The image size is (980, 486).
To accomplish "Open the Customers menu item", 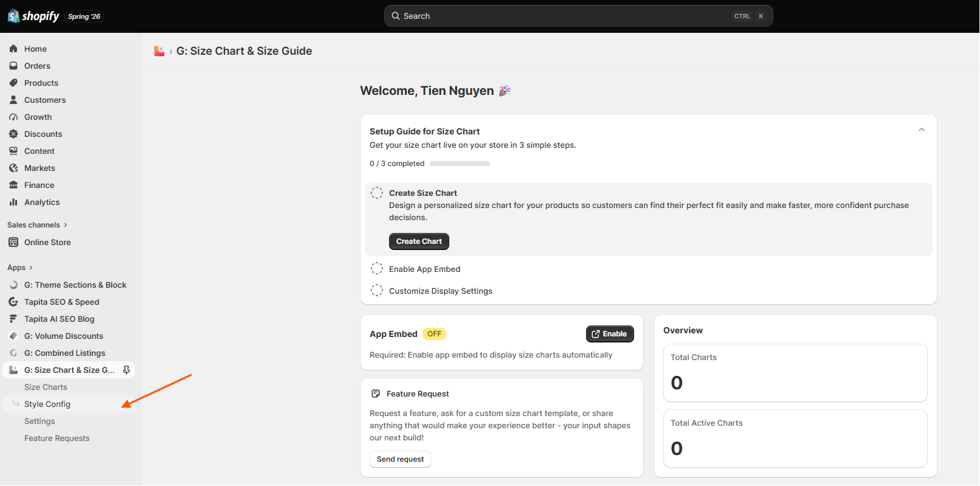I will (x=69, y=100).
